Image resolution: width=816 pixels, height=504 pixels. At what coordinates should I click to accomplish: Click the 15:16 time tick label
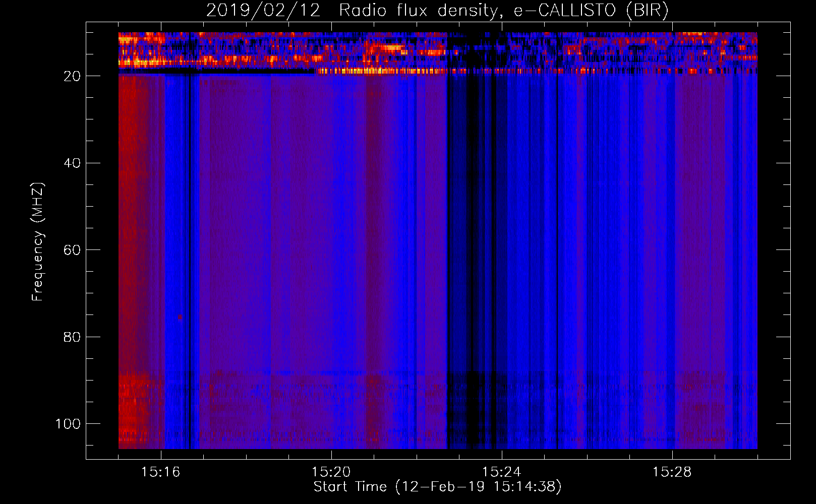[161, 472]
